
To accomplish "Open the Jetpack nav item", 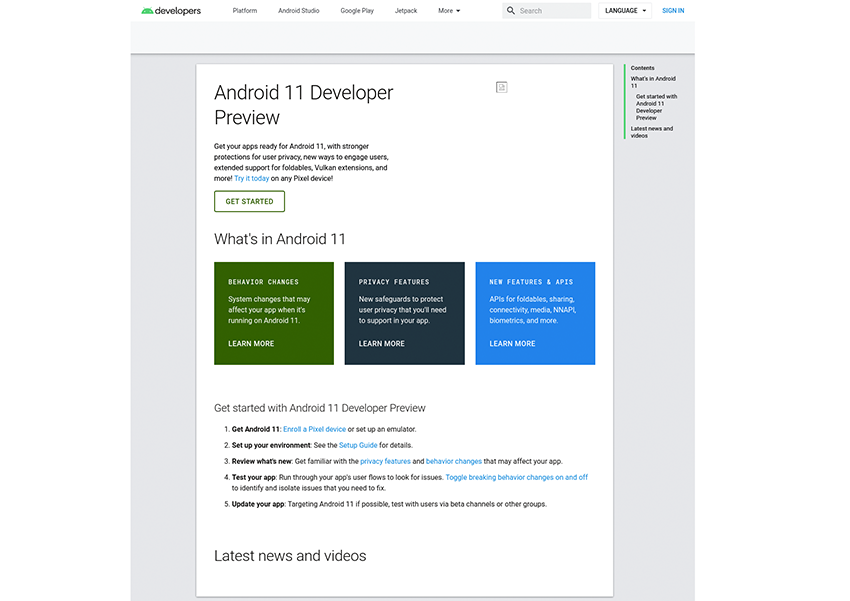I will (x=406, y=11).
